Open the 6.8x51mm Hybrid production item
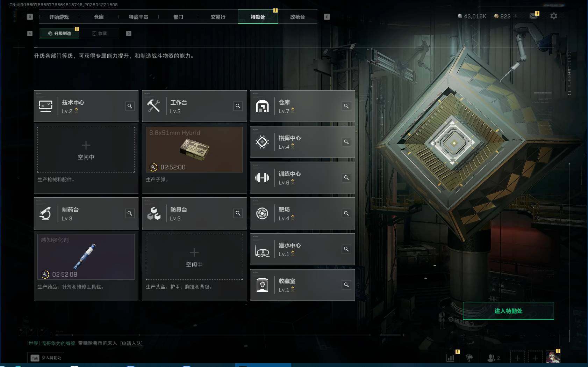 click(194, 149)
